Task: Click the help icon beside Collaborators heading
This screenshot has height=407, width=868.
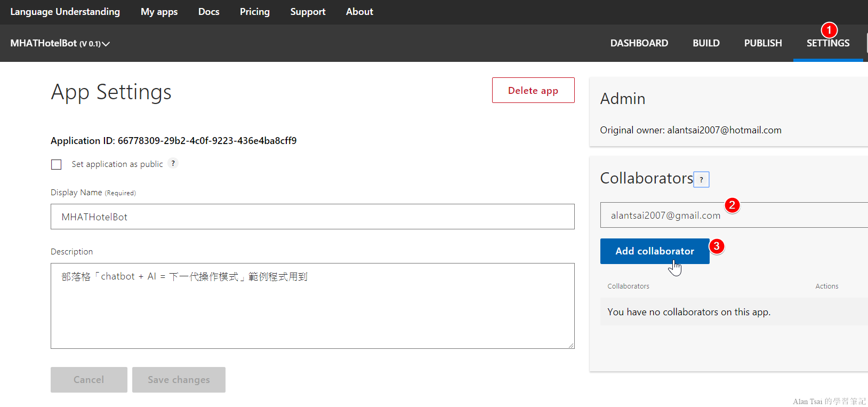Action: click(701, 180)
